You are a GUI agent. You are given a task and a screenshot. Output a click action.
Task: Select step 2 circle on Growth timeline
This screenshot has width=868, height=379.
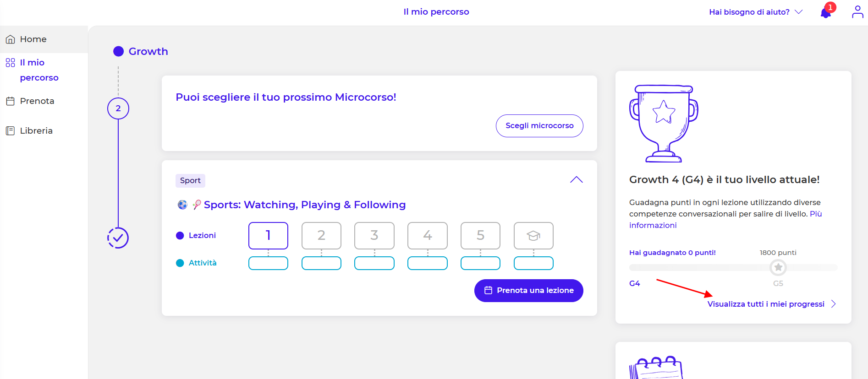pyautogui.click(x=118, y=108)
